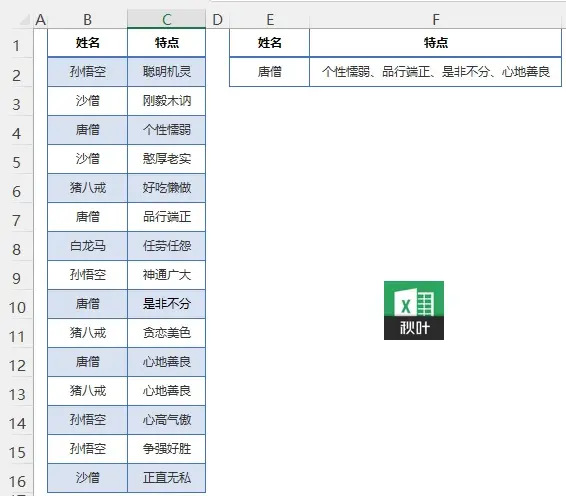This screenshot has width=566, height=496.
Task: Select cell 好吃懒做 in row 6
Action: coord(166,188)
